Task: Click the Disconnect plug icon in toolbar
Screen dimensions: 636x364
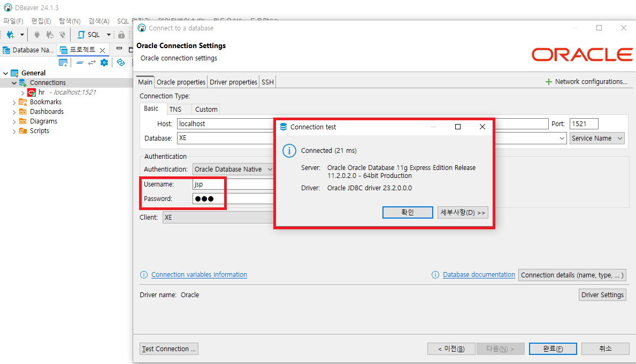Action: click(63, 35)
